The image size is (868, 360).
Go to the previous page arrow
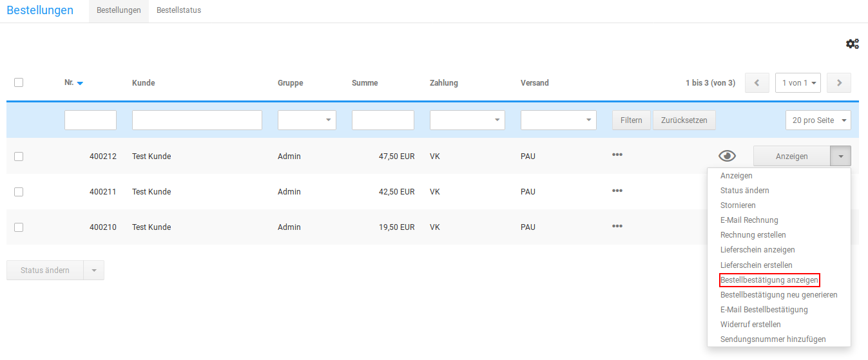tap(757, 83)
